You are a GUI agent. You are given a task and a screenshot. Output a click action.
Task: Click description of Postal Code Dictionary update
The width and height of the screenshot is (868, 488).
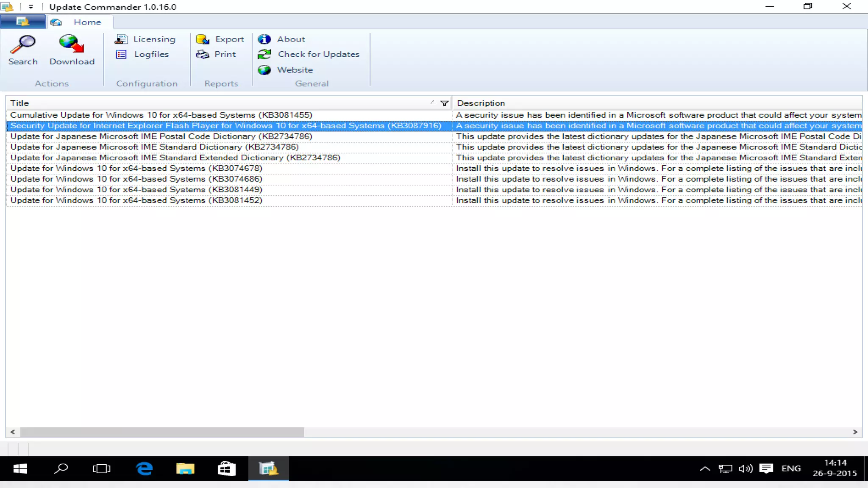[x=657, y=136]
